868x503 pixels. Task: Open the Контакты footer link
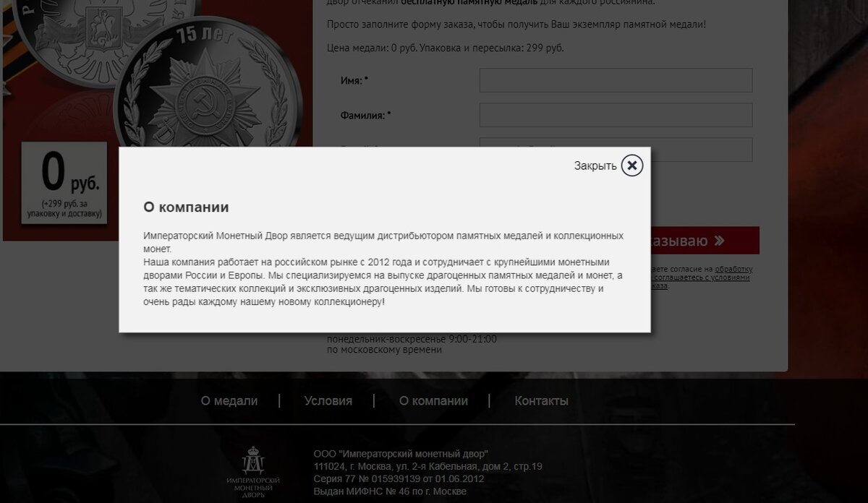pyautogui.click(x=541, y=400)
